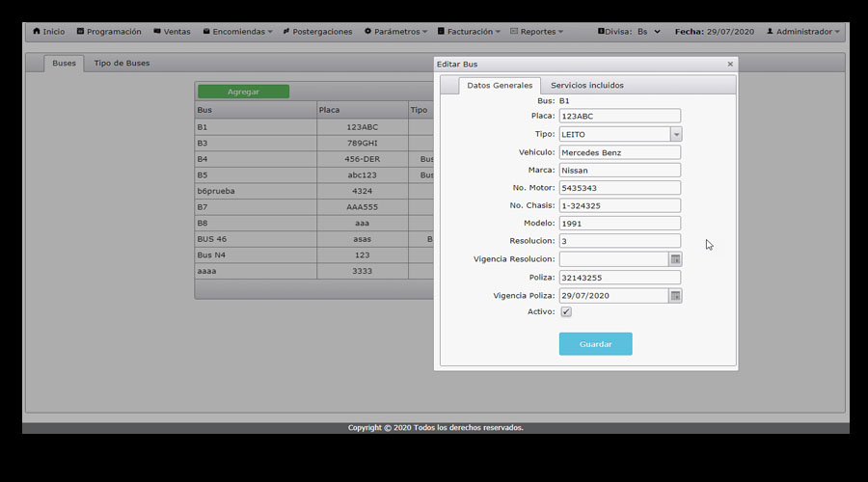Open the Vigencia Poliza calendar picker
The image size is (868, 482).
coord(675,296)
